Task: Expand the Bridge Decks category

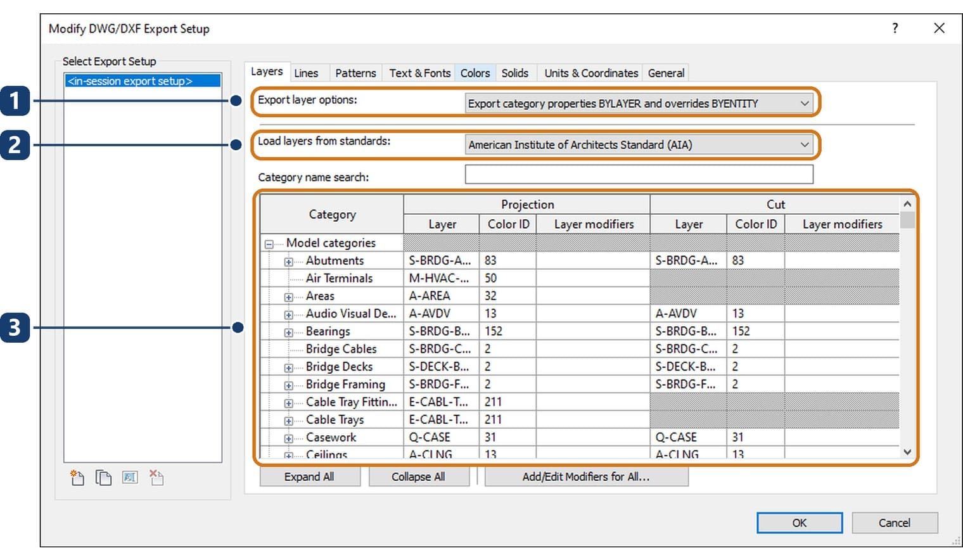Action: (288, 368)
